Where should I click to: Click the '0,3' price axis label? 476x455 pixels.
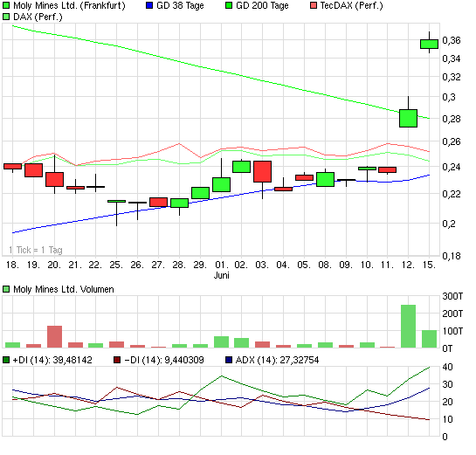(x=449, y=97)
